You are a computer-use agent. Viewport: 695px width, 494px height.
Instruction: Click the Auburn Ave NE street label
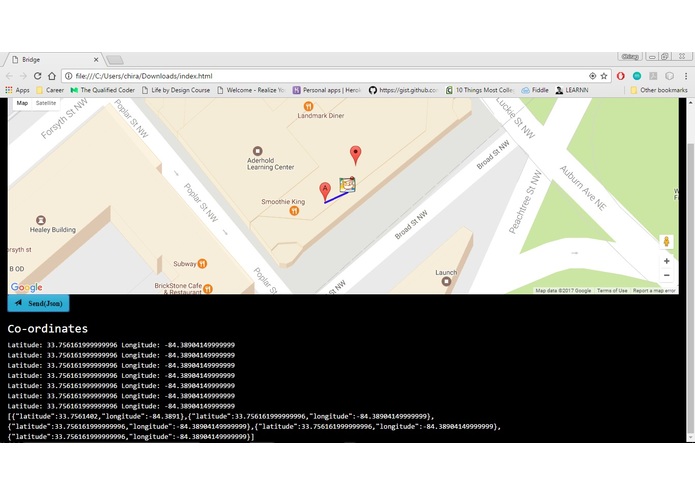click(x=582, y=188)
